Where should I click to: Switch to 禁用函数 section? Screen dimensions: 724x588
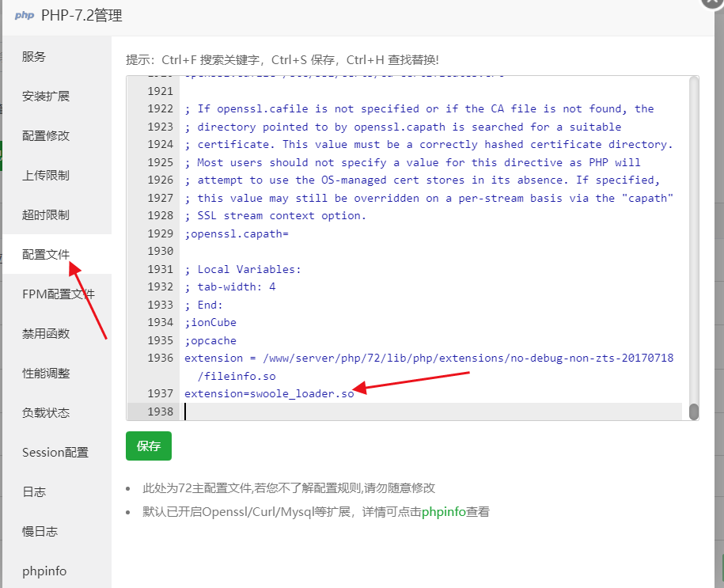tap(46, 334)
